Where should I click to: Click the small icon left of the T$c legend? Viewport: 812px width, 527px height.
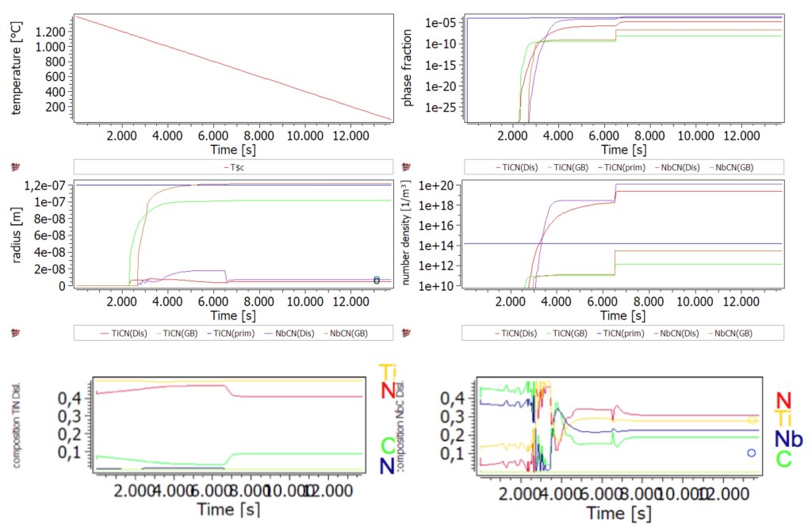coord(12,167)
